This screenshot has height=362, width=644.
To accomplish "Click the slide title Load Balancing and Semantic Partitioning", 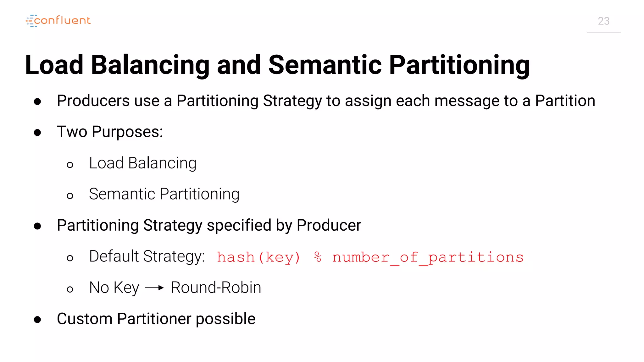I will pyautogui.click(x=277, y=65).
